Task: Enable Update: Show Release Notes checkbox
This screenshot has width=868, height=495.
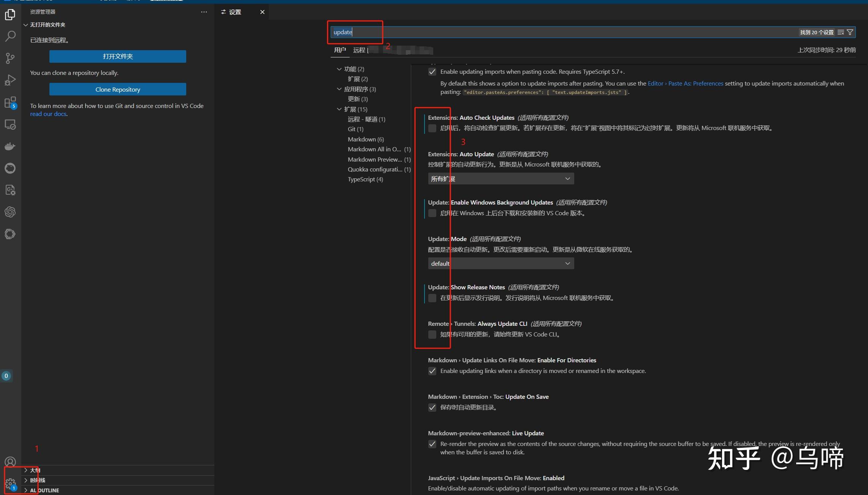Action: pyautogui.click(x=432, y=298)
